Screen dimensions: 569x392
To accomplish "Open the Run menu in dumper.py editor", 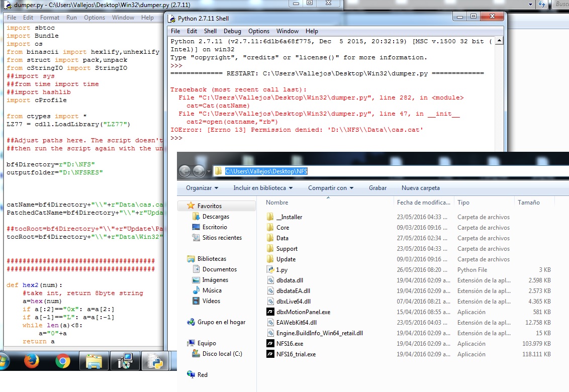I will pos(71,18).
